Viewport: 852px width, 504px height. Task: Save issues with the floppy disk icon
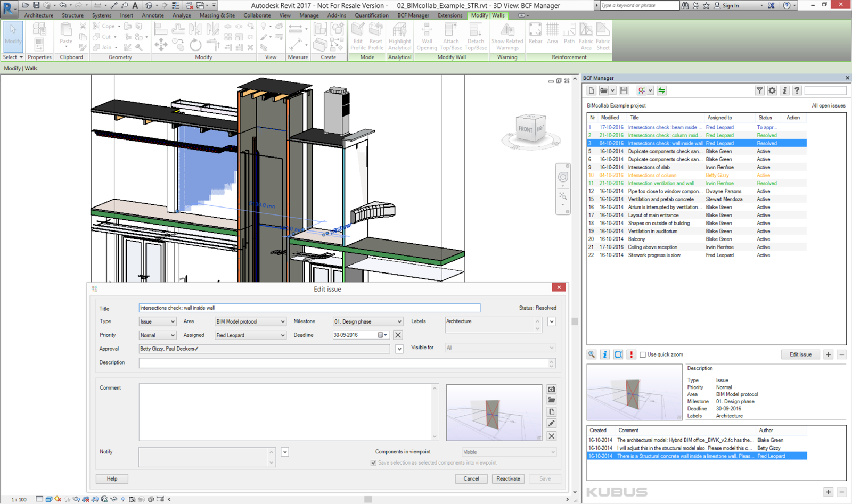[624, 90]
